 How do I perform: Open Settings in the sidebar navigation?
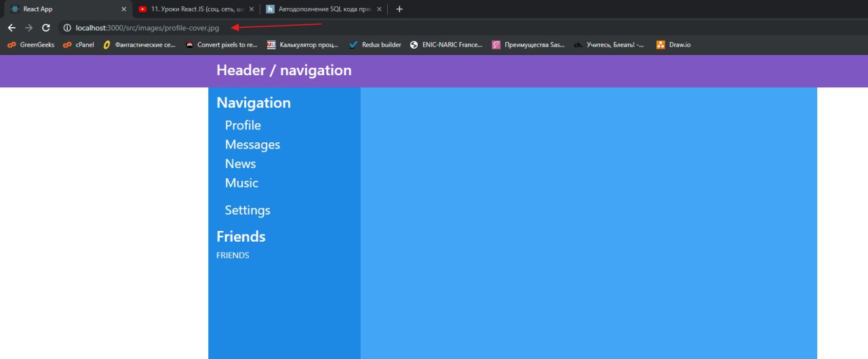248,210
